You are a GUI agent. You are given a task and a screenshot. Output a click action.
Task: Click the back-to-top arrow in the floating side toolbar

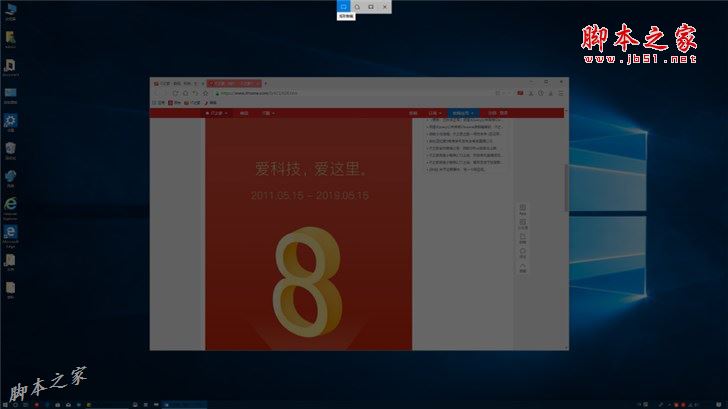pyautogui.click(x=523, y=268)
